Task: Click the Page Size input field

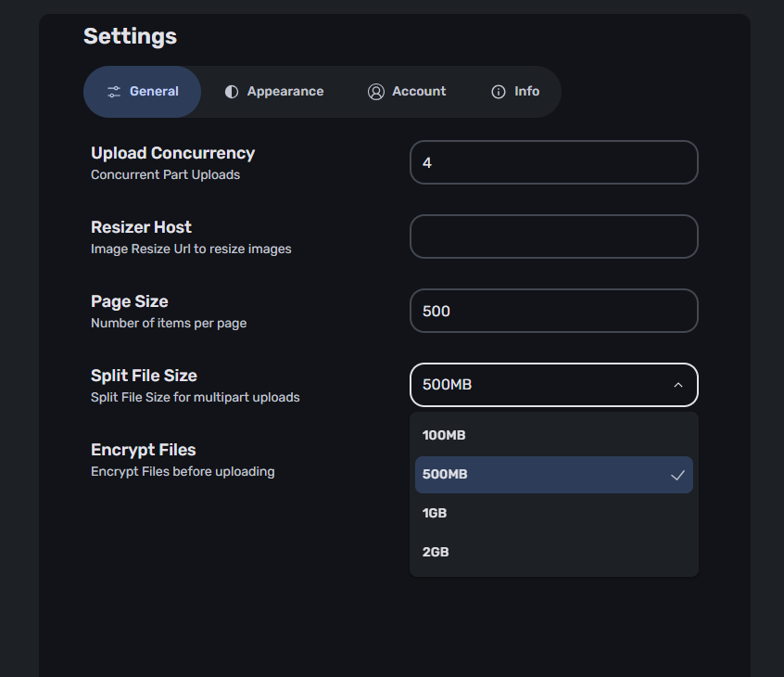Action: pyautogui.click(x=554, y=311)
